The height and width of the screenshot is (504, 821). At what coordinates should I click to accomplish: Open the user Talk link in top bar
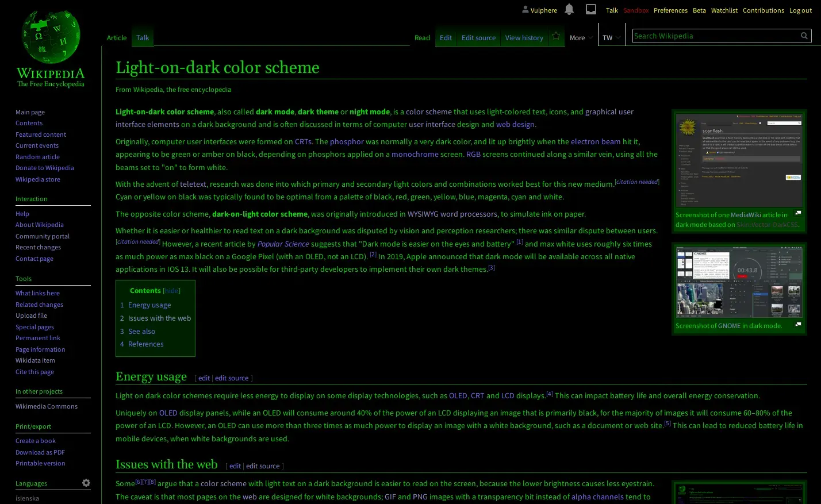point(612,10)
